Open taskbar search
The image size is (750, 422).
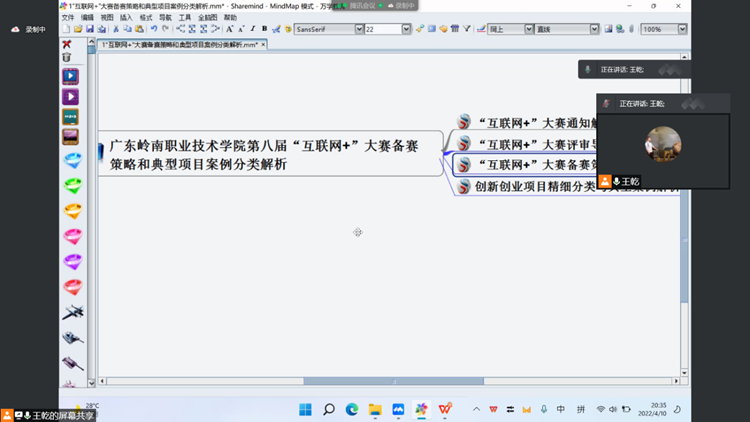[x=329, y=410]
